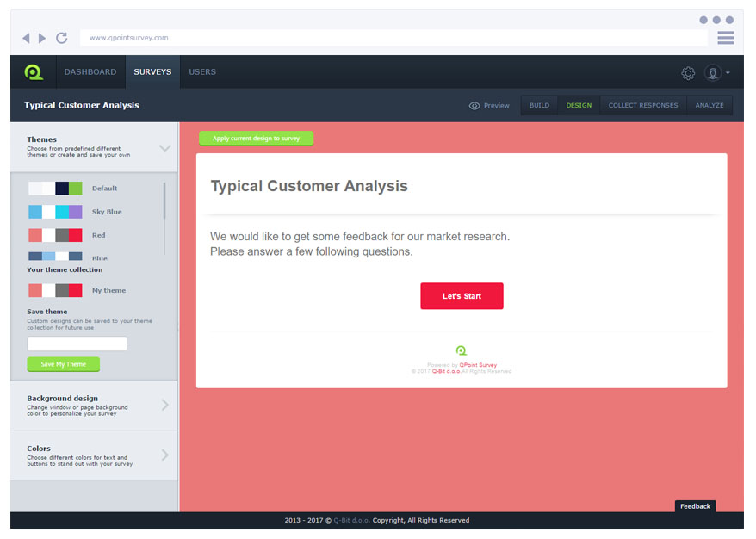Open the browser hamburger menu
This screenshot has height=539, width=756.
click(x=726, y=38)
